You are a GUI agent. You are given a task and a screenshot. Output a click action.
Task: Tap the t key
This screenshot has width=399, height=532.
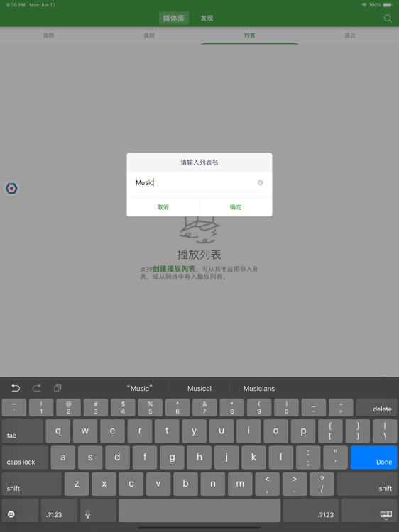pos(167,431)
